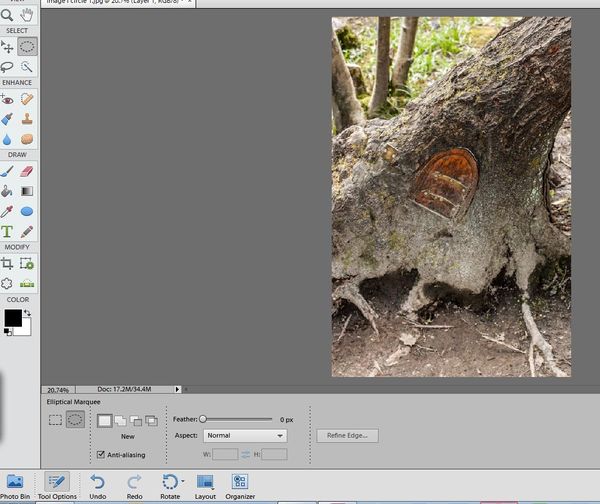Click the height H input field
This screenshot has width=600, height=504.
pos(274,454)
